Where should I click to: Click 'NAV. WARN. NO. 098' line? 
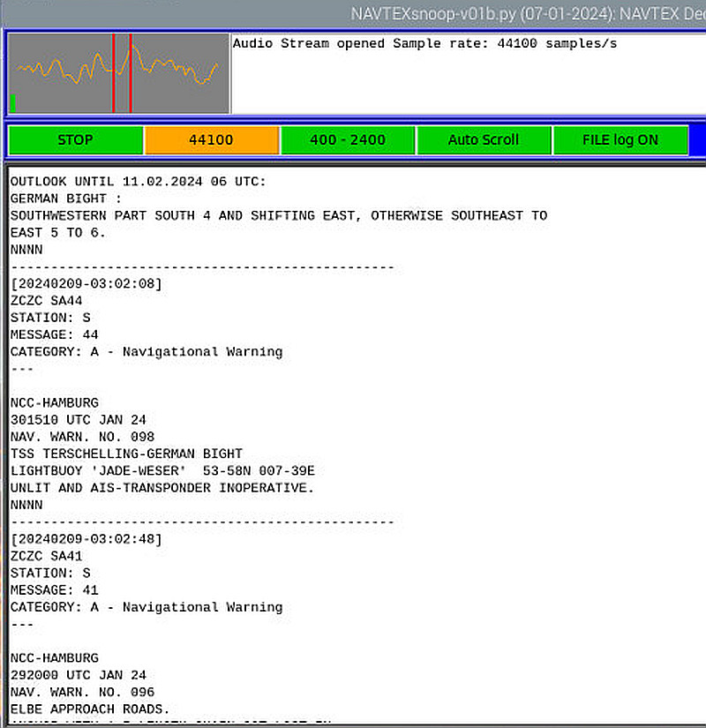(x=82, y=437)
